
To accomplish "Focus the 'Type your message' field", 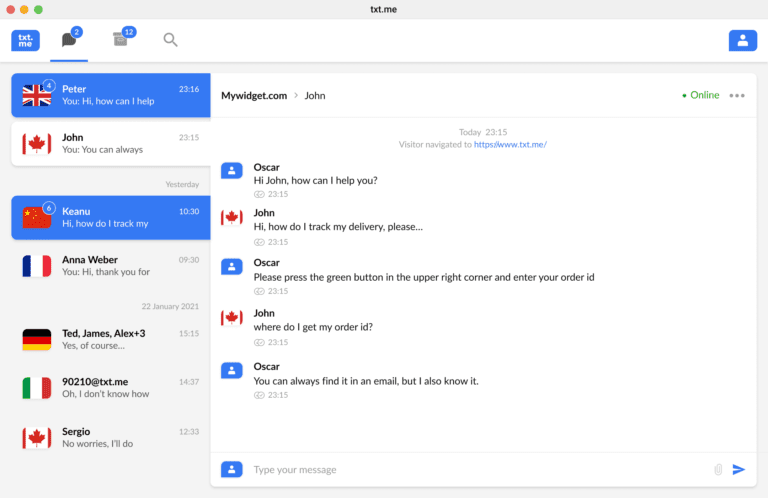I will tap(480, 470).
